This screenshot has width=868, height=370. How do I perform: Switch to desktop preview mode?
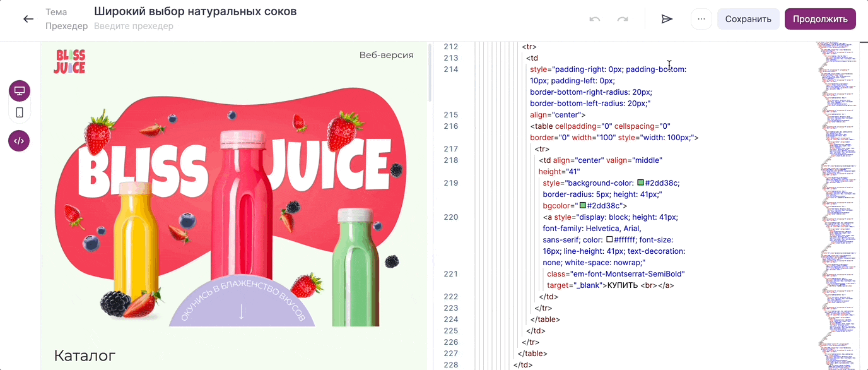pyautogui.click(x=20, y=91)
